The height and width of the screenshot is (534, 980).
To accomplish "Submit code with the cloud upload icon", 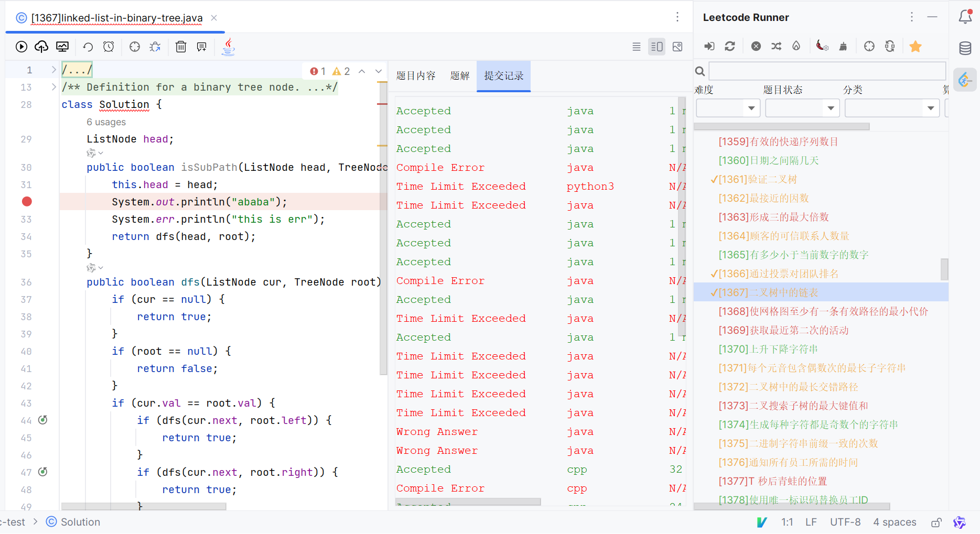I will coord(41,47).
